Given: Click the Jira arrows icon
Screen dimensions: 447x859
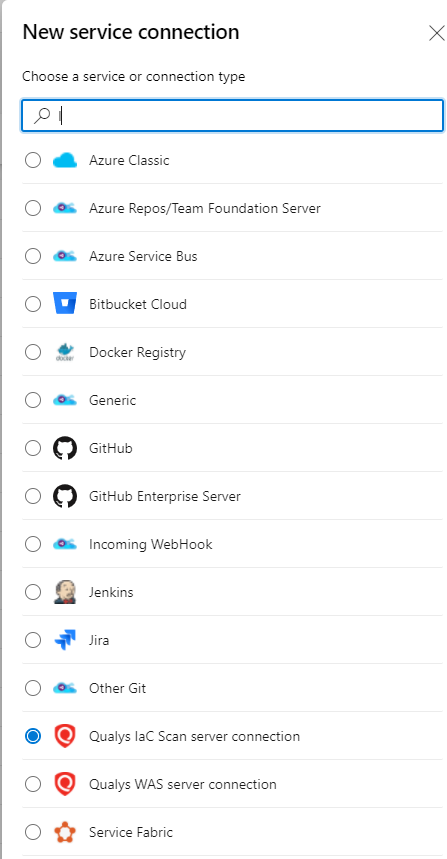Looking at the screenshot, I should pyautogui.click(x=65, y=640).
